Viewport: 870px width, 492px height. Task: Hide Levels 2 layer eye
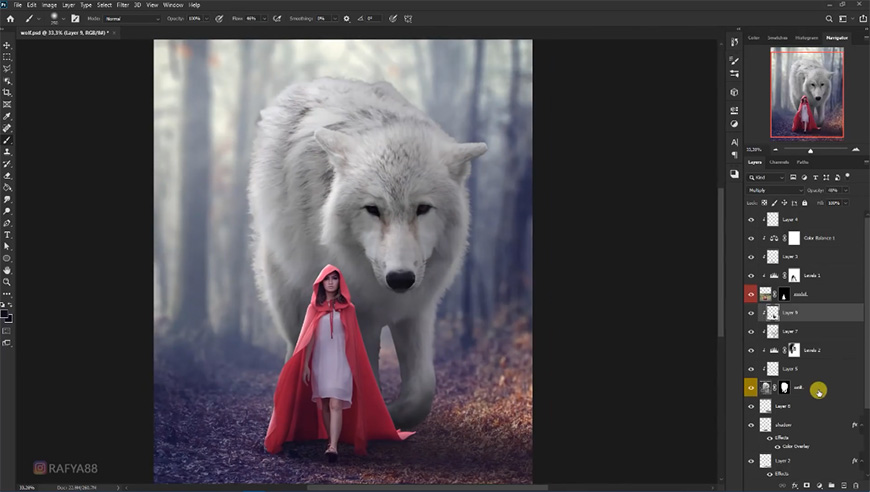click(x=751, y=351)
